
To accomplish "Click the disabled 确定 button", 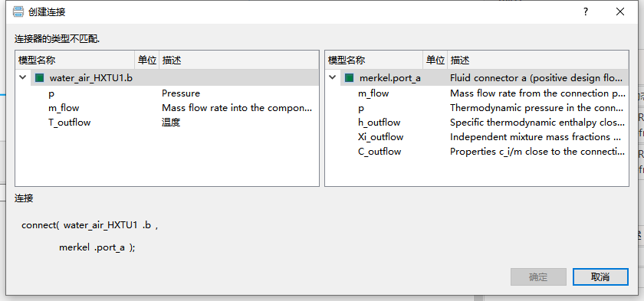I will (538, 276).
